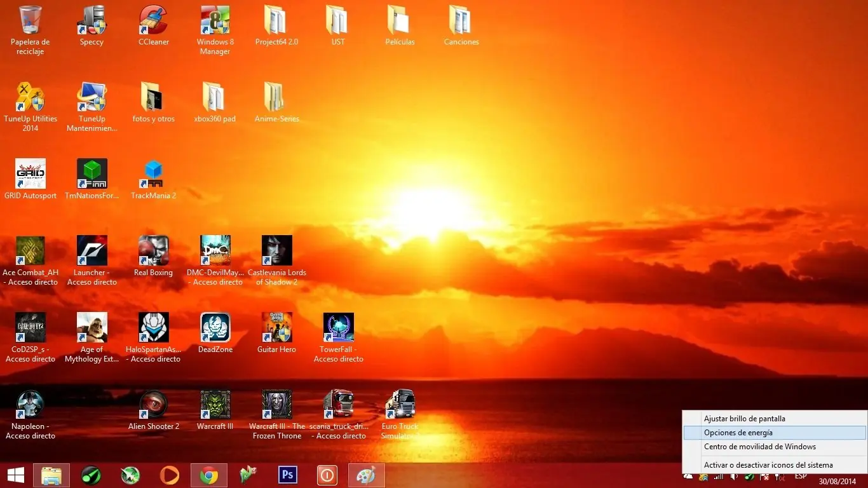Select the TrackMania 2 shortcut
868x488 pixels.
[x=153, y=180]
